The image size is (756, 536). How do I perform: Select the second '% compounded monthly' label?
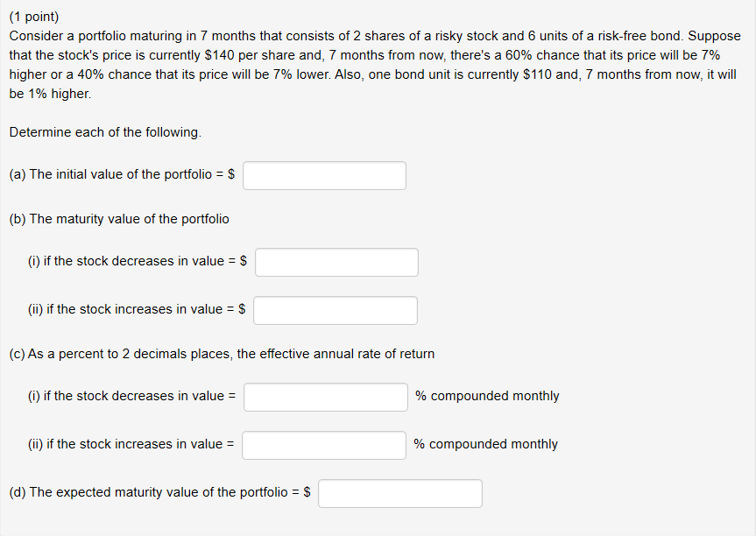pos(486,444)
